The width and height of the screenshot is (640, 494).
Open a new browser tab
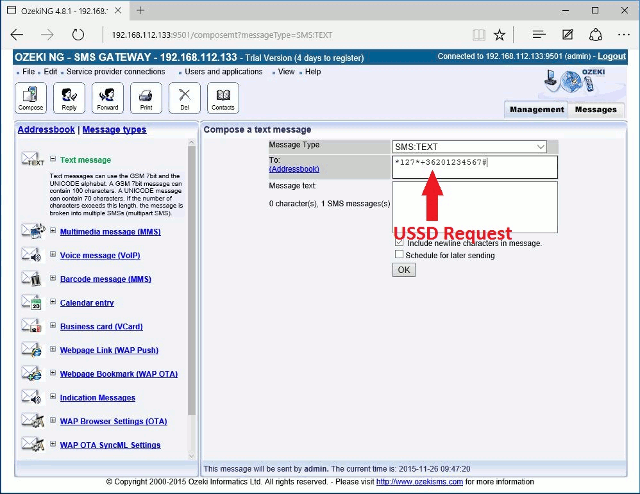point(140,11)
